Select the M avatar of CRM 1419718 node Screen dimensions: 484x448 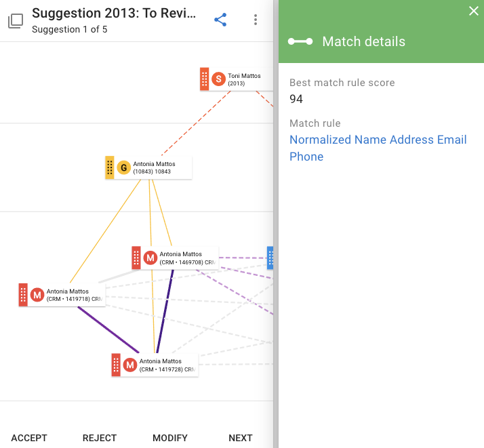[37, 295]
